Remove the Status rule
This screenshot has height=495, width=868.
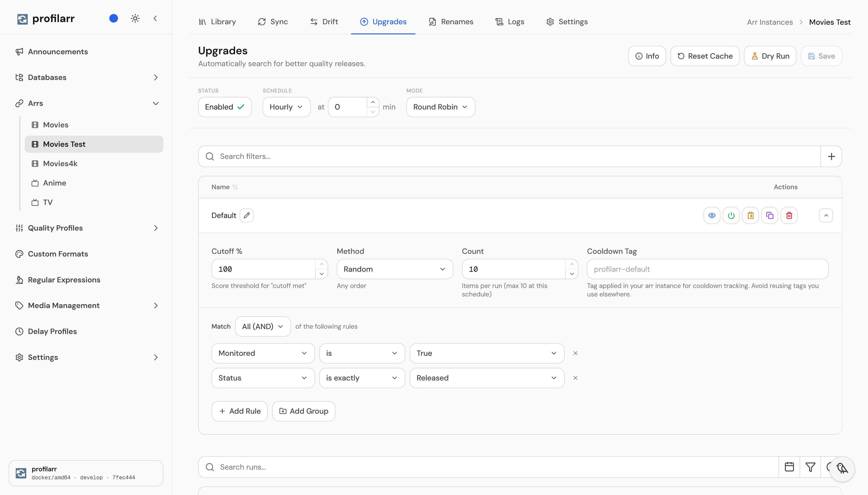(575, 378)
